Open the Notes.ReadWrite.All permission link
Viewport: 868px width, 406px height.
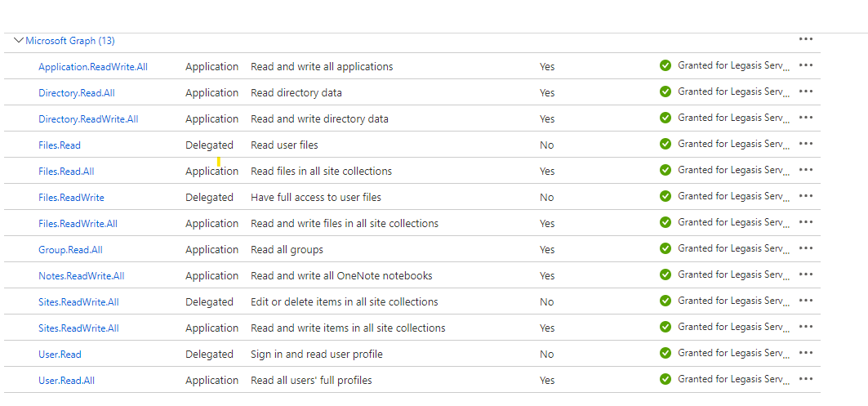pyautogui.click(x=82, y=276)
